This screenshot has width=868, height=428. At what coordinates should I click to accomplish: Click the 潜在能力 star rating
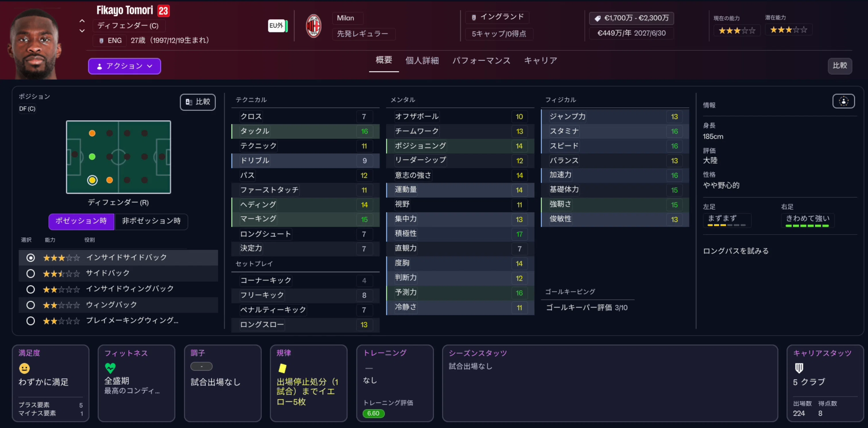(x=788, y=30)
